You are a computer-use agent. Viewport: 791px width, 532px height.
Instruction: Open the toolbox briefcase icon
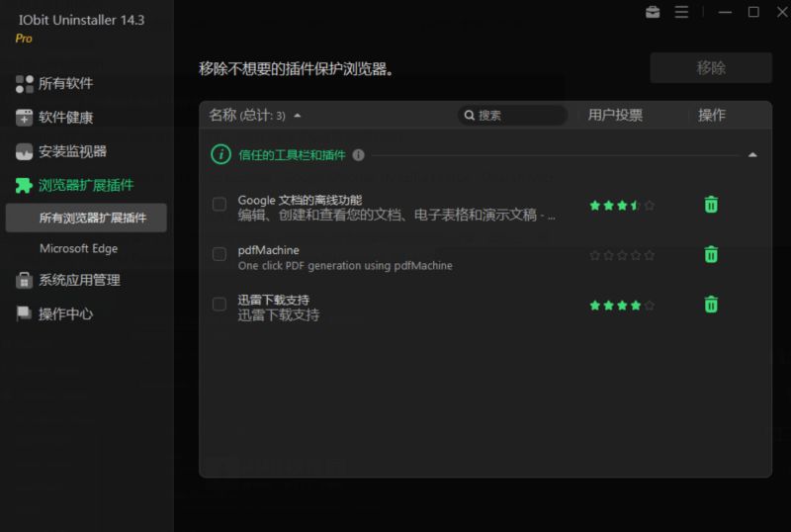[653, 12]
